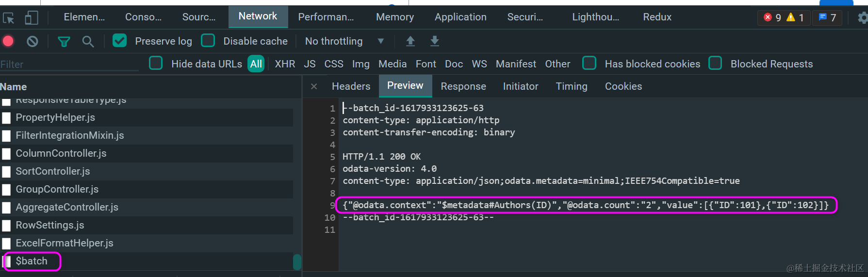Import HAR file upload arrow
Viewport: 868px width, 277px height.
410,41
